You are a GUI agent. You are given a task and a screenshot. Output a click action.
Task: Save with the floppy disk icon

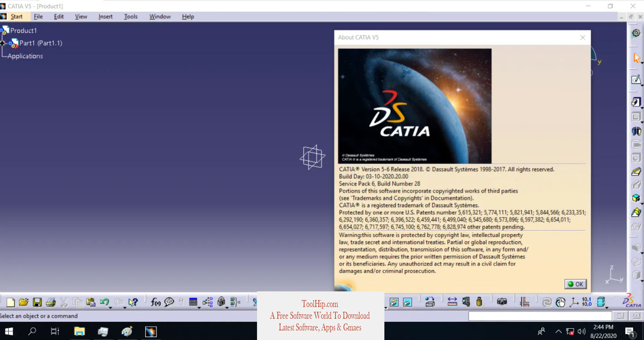[37, 302]
